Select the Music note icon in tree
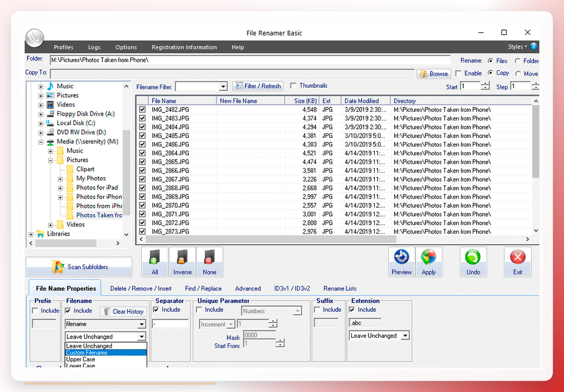 pyautogui.click(x=50, y=86)
